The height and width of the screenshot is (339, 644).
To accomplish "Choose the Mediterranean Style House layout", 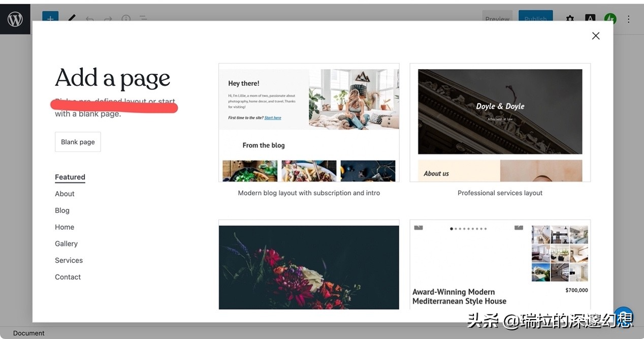I will click(x=500, y=265).
